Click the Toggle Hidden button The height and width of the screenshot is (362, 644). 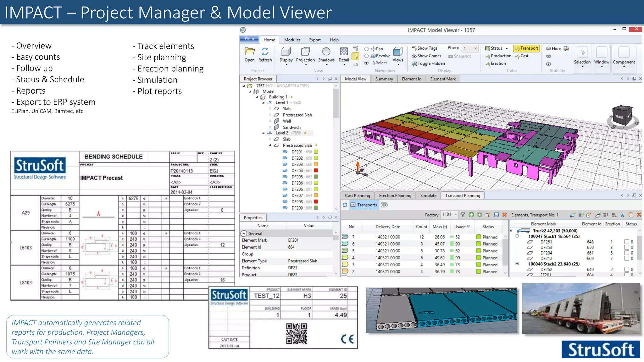point(428,63)
